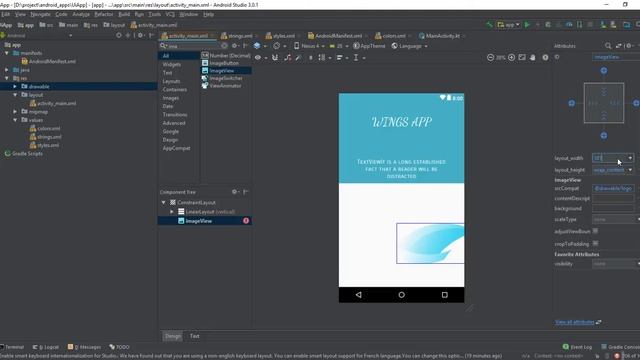Open the TODO tool window
The image size is (640, 360).
tap(119, 347)
